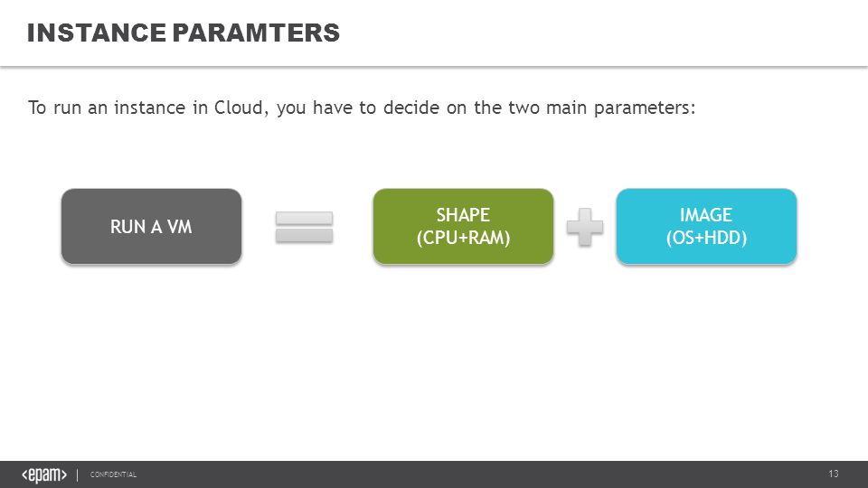
Task: Select the blue IMAGE (OS+HDD) box
Action: coord(706,226)
